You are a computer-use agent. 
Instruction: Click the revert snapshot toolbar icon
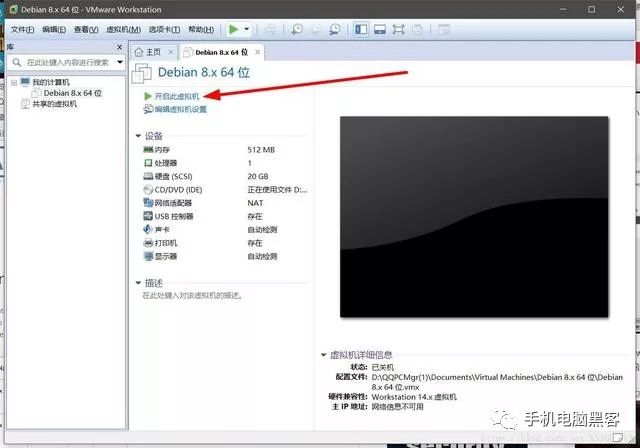pos(316,29)
